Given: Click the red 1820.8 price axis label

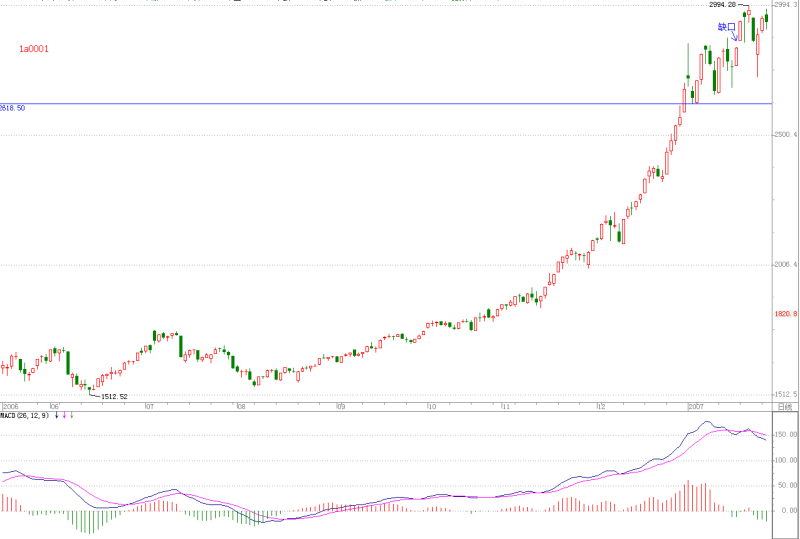Looking at the screenshot, I should click(786, 314).
